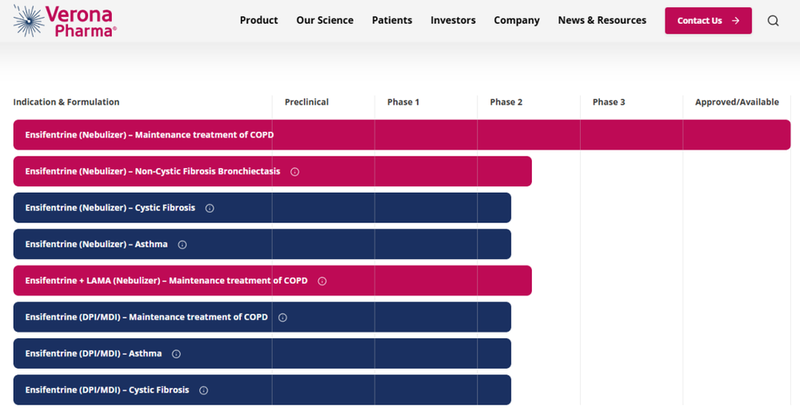This screenshot has width=800, height=419.
Task: Open info icon beside DPI/MDI Asthma
Action: (176, 354)
